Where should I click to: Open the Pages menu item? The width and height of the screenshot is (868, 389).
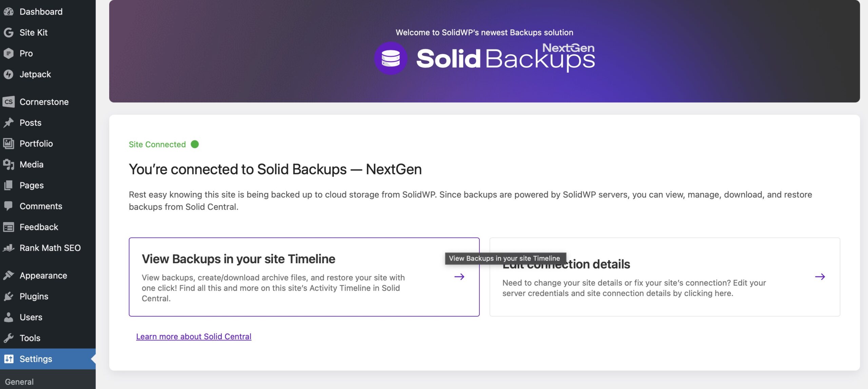[x=32, y=186]
